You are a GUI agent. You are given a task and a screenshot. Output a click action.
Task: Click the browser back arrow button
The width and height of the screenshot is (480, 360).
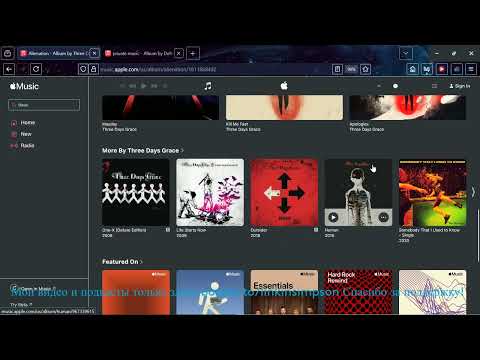tap(9, 69)
